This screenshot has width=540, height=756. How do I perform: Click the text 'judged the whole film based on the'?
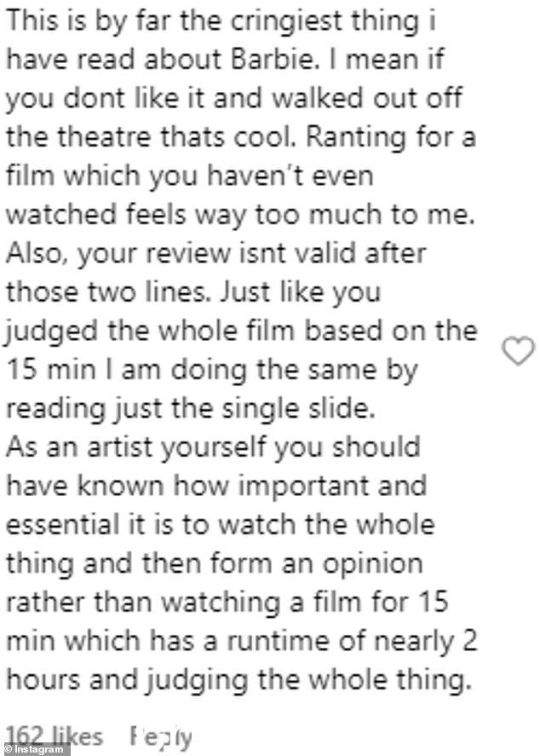pos(241,332)
